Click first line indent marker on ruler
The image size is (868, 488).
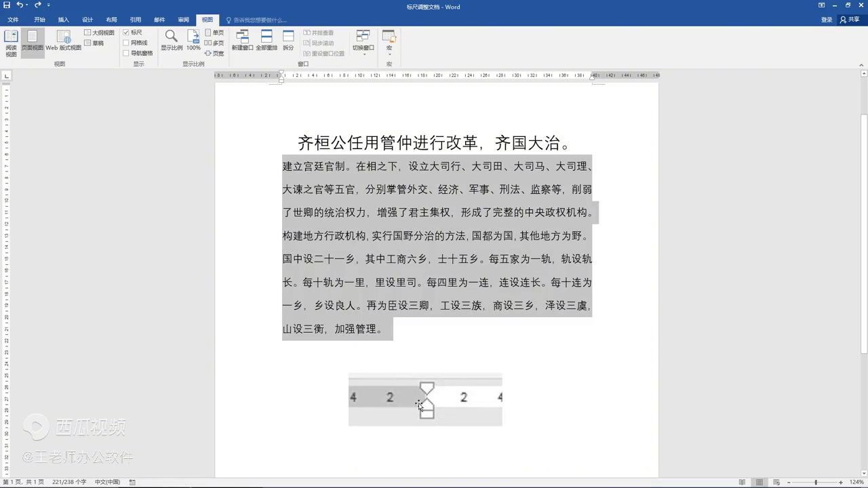(281, 73)
